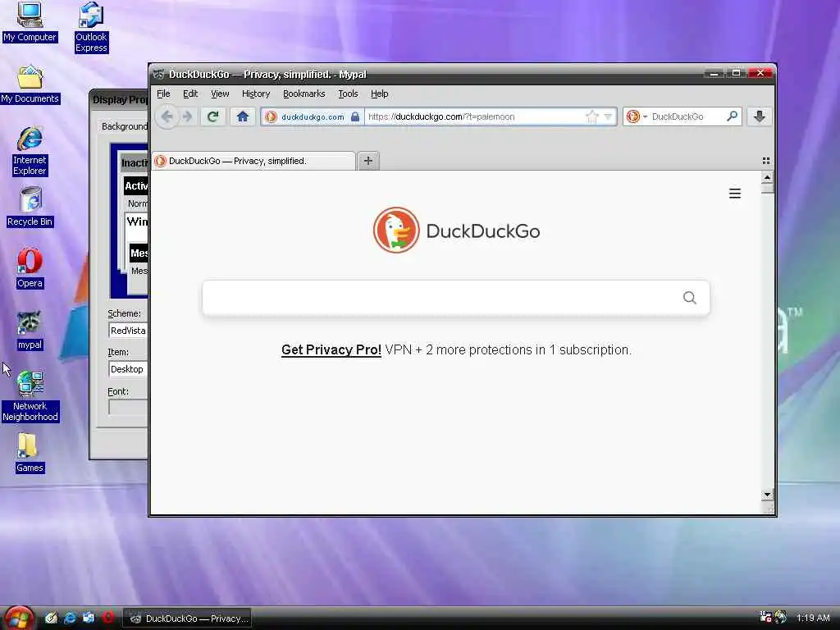Viewport: 840px width, 630px height.
Task: Select the Network Neighborhood desktop icon
Action: [x=30, y=396]
